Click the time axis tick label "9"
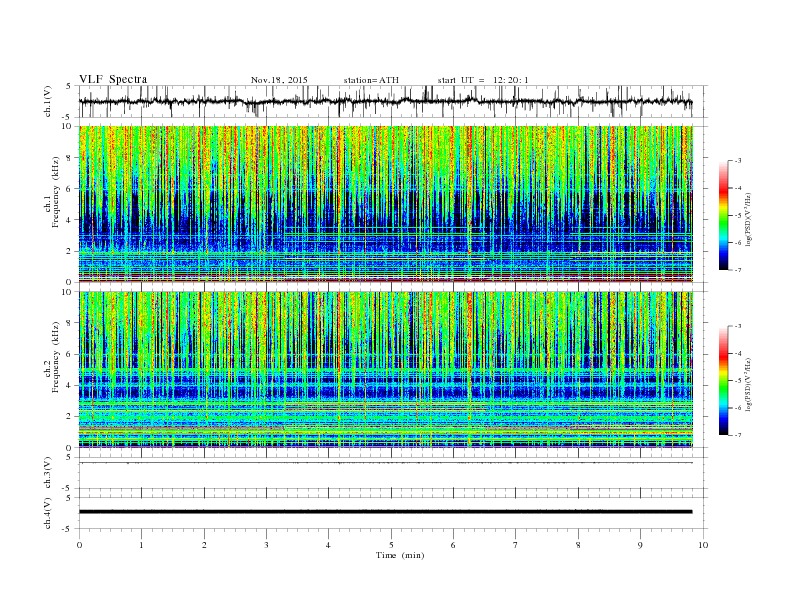This screenshot has width=792, height=612. click(640, 545)
